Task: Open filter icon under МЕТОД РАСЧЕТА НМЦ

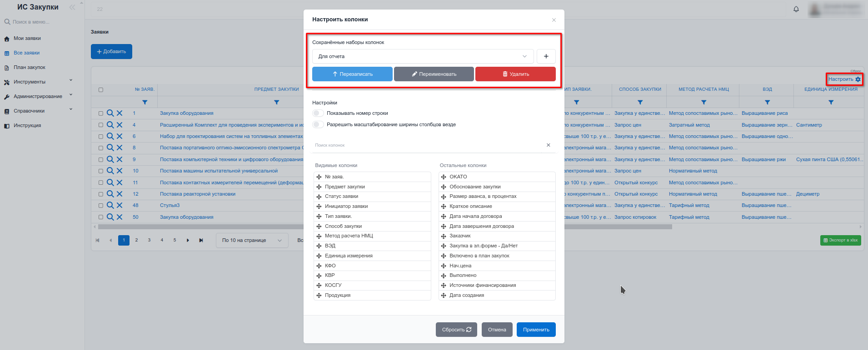Action: pos(703,103)
